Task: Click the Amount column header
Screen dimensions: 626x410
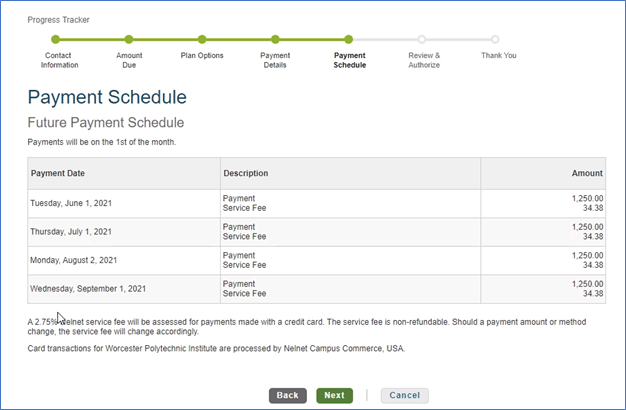Action: pyautogui.click(x=543, y=173)
